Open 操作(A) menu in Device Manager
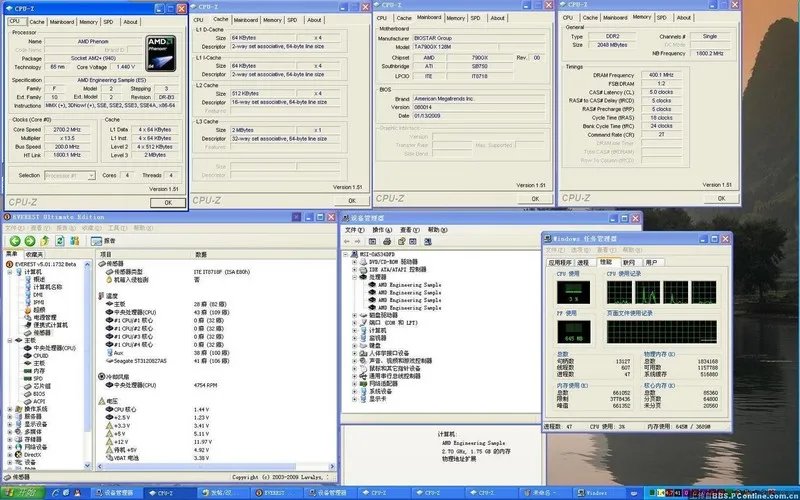The height and width of the screenshot is (500, 800). pyautogui.click(x=382, y=230)
